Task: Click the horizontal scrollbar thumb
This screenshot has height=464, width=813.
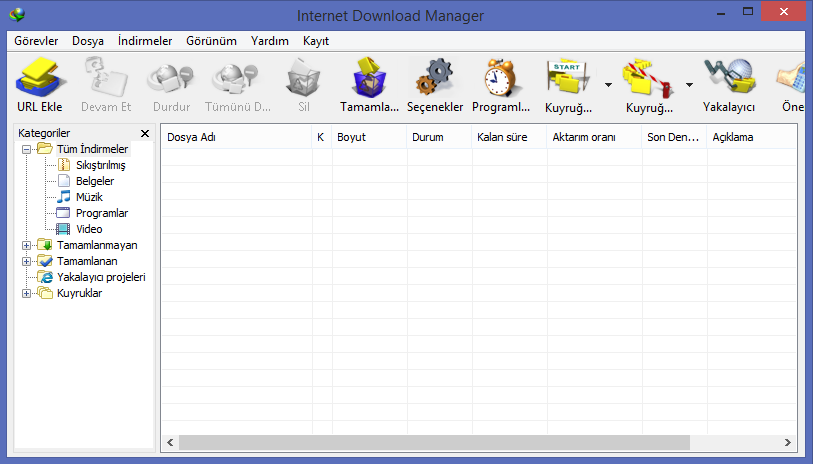Action: [434, 442]
